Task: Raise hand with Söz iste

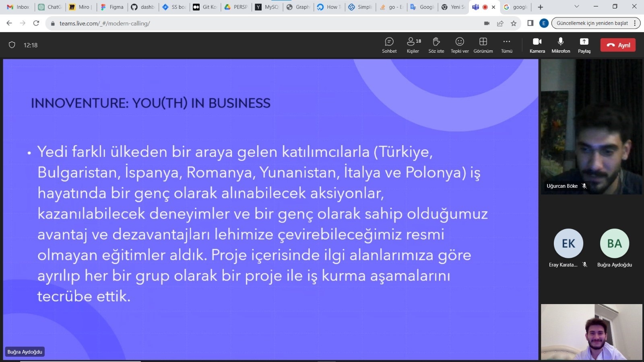Action: [x=436, y=45]
